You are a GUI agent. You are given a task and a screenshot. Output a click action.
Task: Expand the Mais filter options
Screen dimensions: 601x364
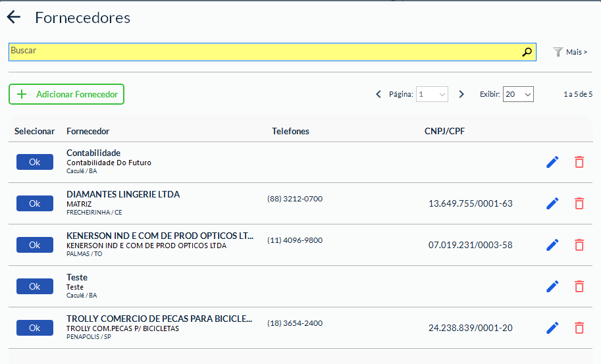coord(570,52)
